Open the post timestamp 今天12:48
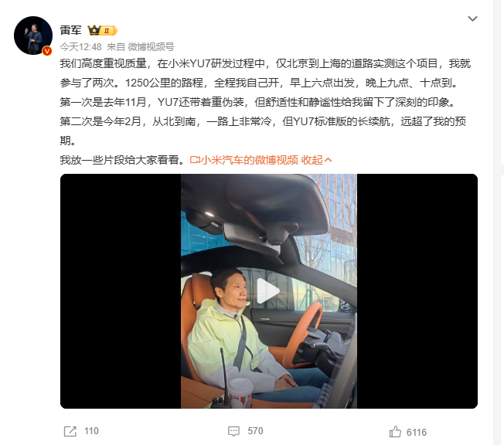Image resolution: width=504 pixels, height=445 pixels. pos(80,47)
